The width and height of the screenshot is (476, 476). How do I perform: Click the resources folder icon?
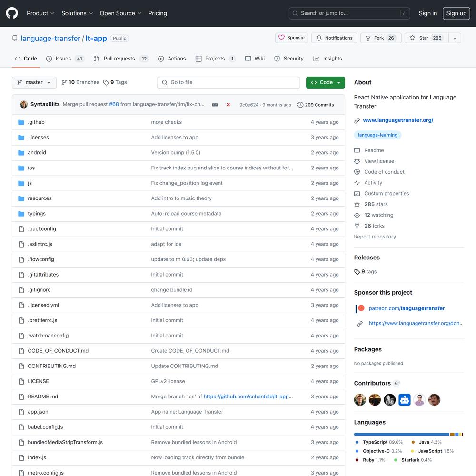click(21, 198)
